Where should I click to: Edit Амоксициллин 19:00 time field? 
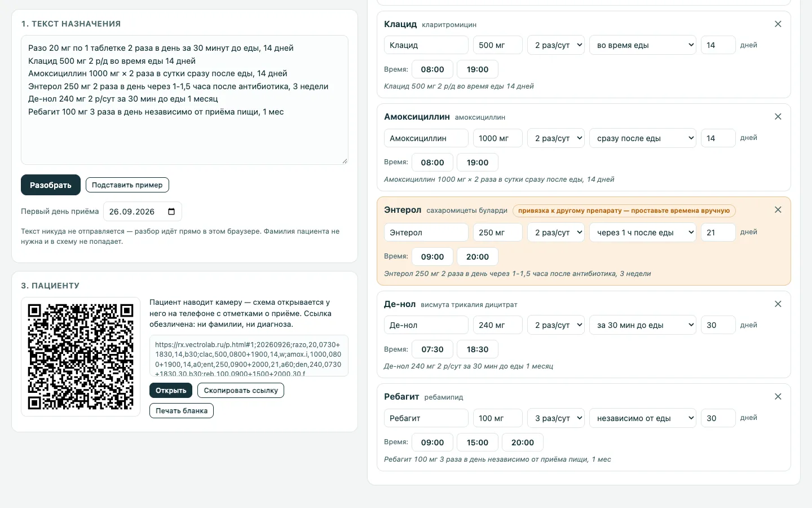coord(478,163)
